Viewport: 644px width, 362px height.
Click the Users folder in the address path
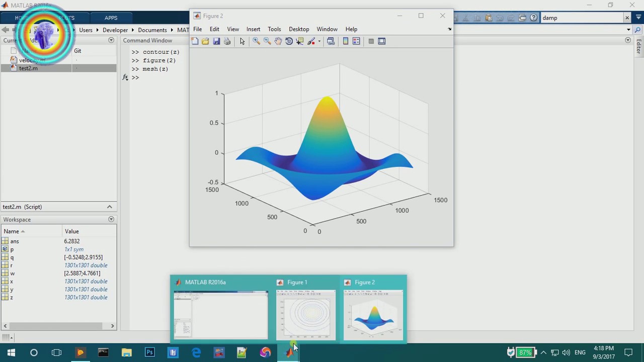(86, 30)
